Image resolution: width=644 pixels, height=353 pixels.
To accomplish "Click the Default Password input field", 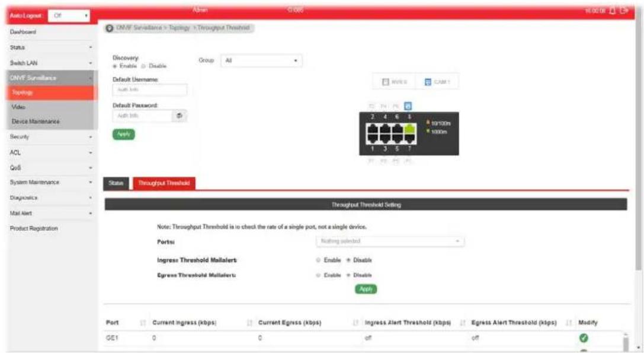I will tap(142, 116).
